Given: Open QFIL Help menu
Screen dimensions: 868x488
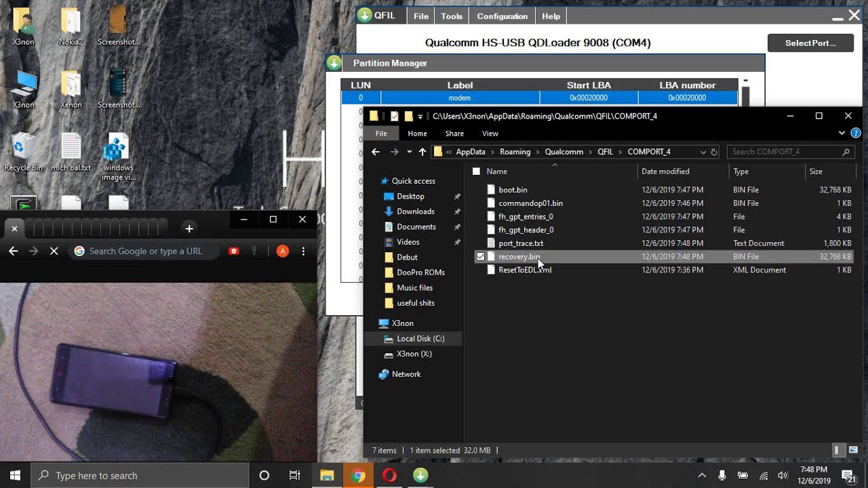Looking at the screenshot, I should [x=551, y=16].
